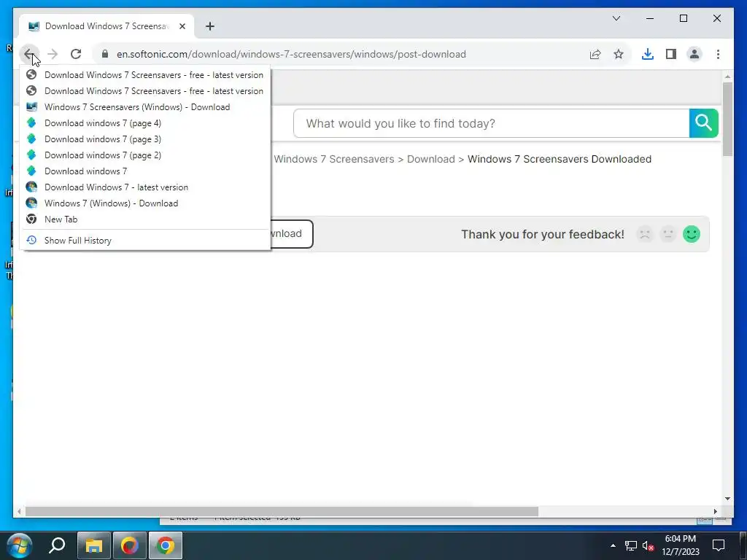
Task: Select 'Windows 7 (Windows) - Download' history entry
Action: pyautogui.click(x=145, y=203)
